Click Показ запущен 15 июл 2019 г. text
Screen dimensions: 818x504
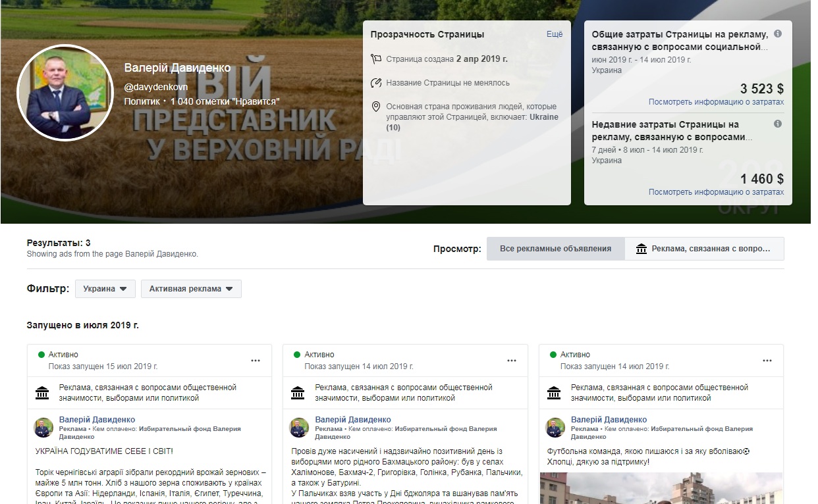click(103, 366)
